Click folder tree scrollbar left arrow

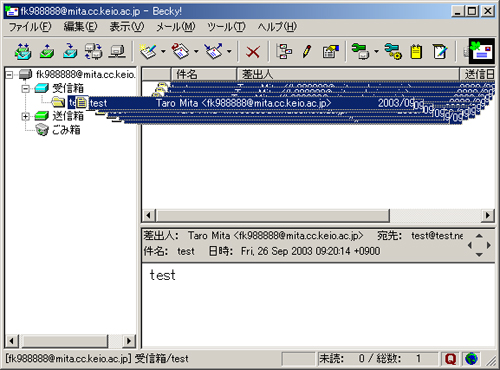click(12, 341)
